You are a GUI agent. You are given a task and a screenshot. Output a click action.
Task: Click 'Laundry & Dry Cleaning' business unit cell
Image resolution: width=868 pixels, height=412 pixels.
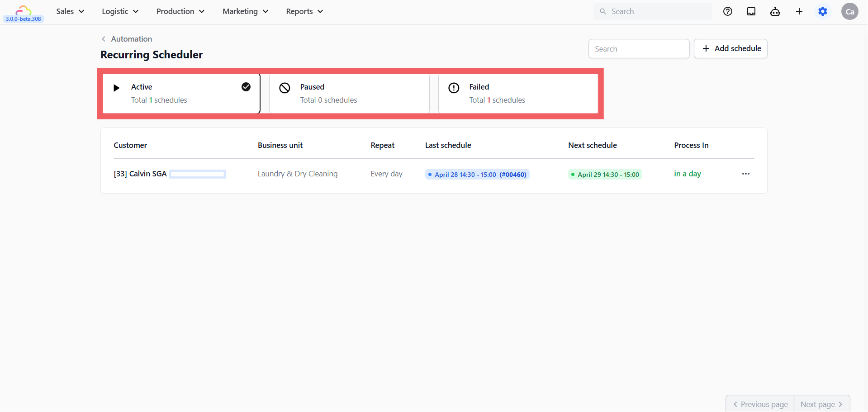pyautogui.click(x=298, y=174)
